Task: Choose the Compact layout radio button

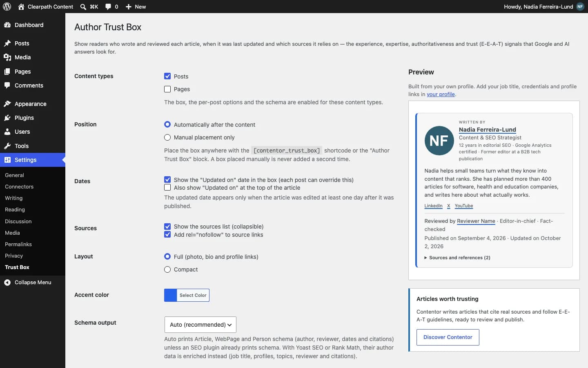Action: [x=167, y=269]
